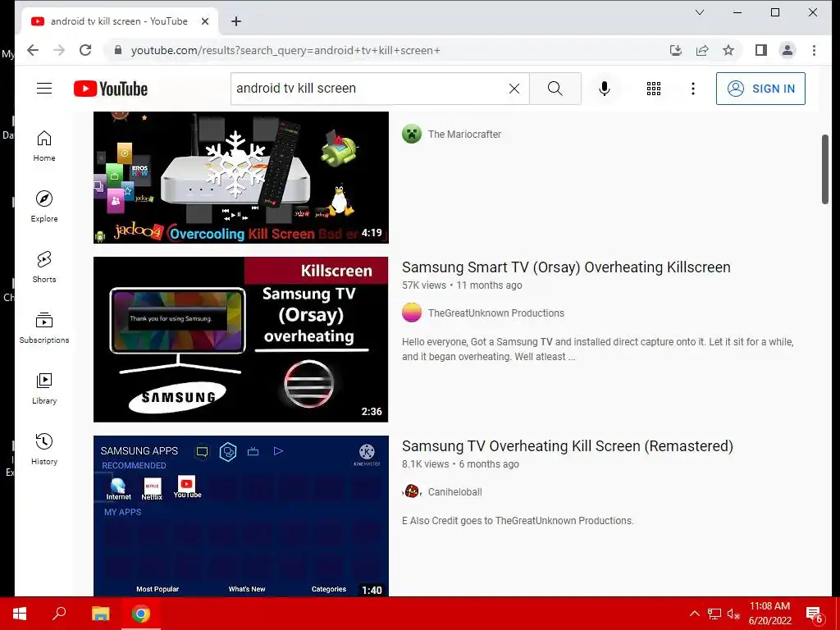
Task: Open Caniheloball channel link
Action: tap(454, 492)
